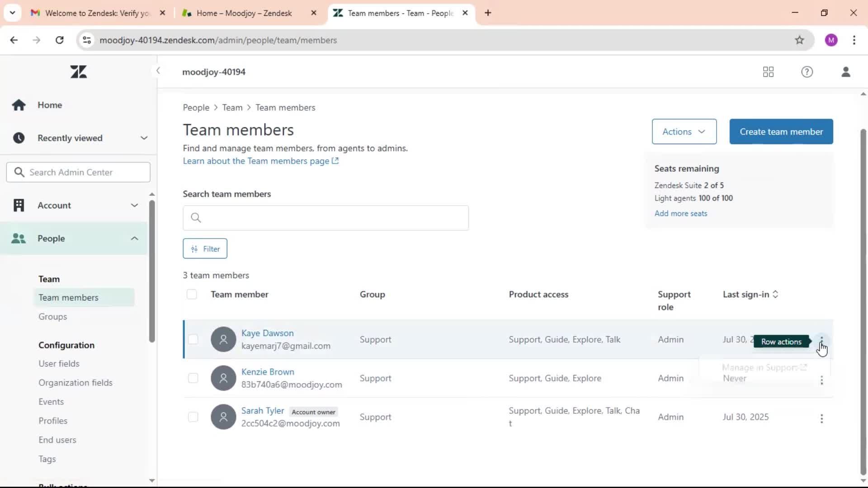The image size is (868, 488).
Task: Open Profiles in the sidebar
Action: pos(53,421)
